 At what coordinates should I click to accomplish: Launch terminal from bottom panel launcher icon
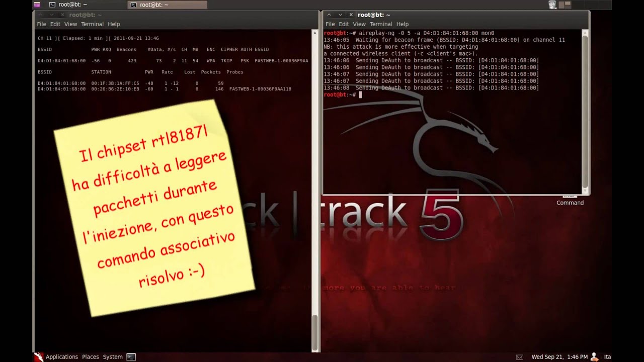pos(131,357)
